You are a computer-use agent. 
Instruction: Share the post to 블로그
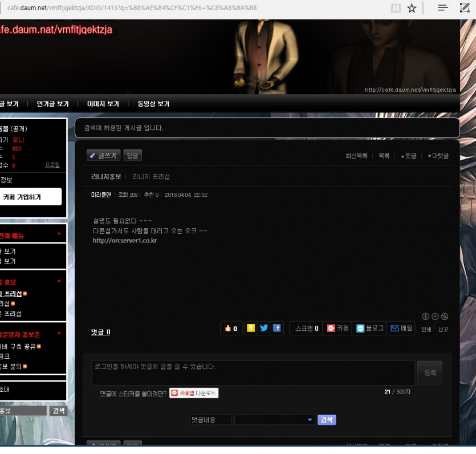tap(369, 329)
